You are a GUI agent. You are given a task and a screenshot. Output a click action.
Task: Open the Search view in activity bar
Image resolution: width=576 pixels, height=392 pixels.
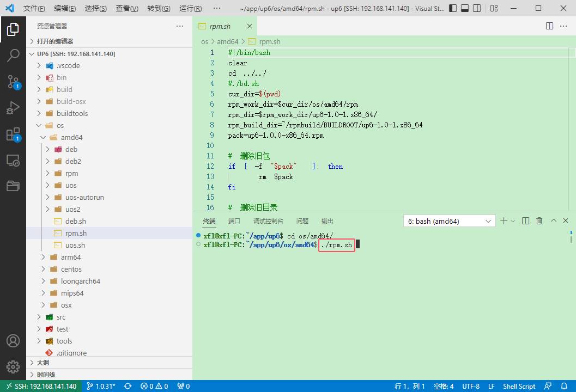tap(13, 56)
